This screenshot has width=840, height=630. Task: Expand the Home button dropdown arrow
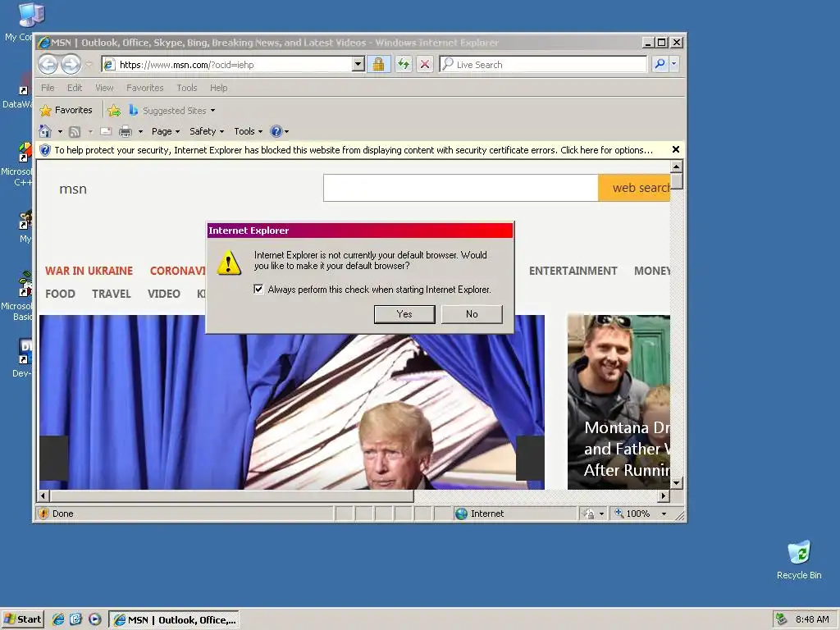tap(60, 131)
